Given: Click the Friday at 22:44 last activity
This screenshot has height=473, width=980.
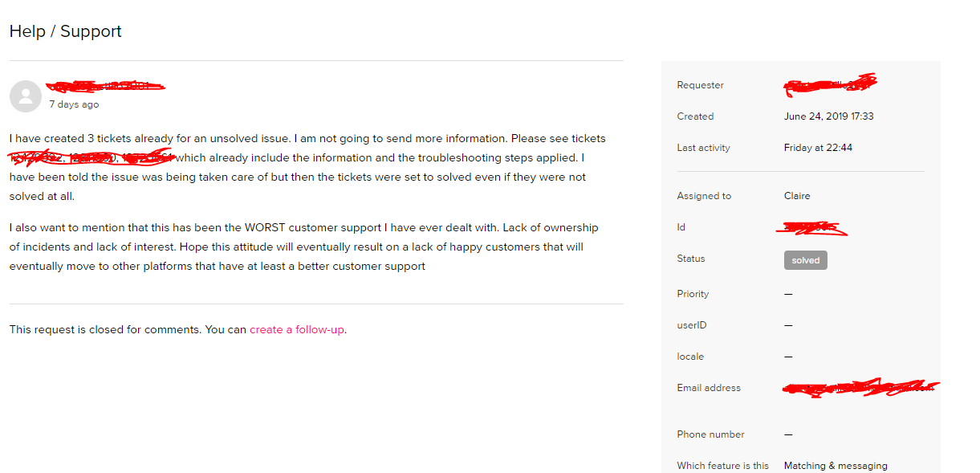Looking at the screenshot, I should click(818, 148).
